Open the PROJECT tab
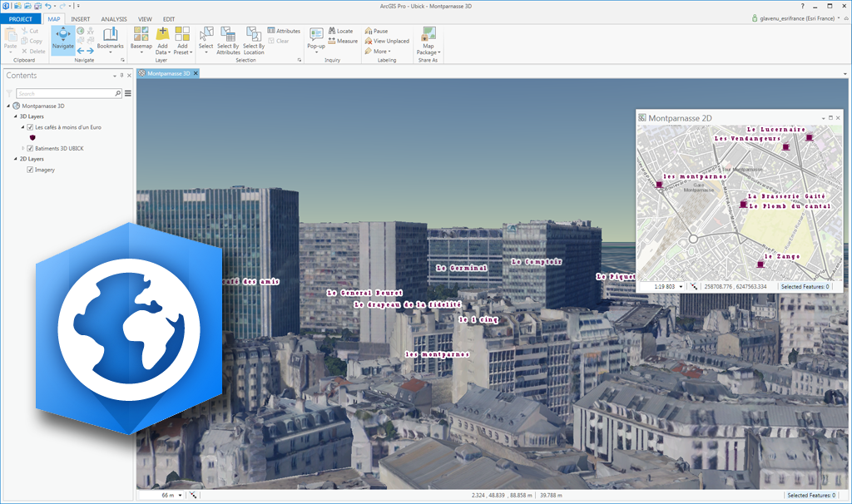 point(20,19)
